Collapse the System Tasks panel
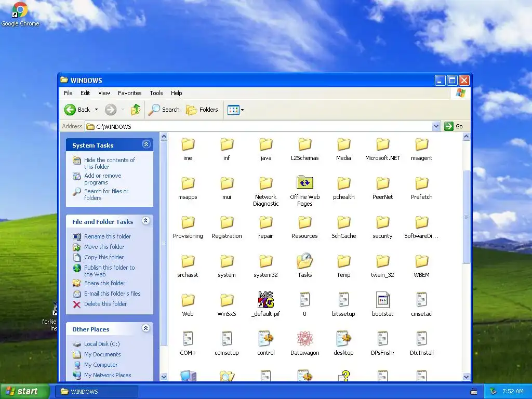This screenshot has height=399, width=532. (146, 144)
